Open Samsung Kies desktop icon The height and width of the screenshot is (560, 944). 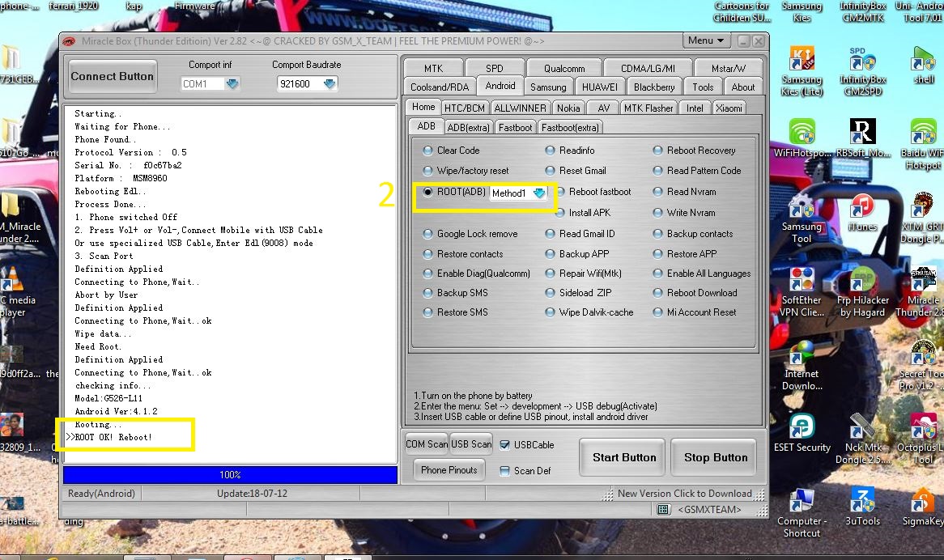802,11
